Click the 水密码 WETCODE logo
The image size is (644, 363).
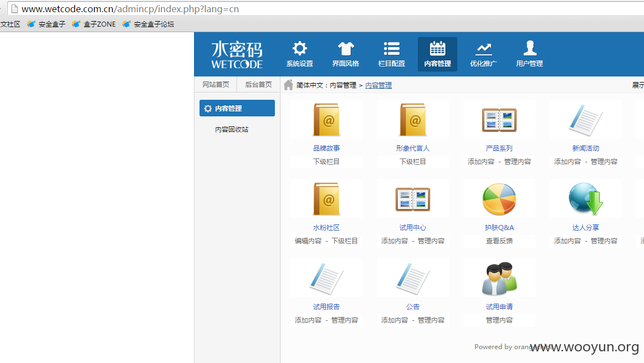(x=237, y=55)
